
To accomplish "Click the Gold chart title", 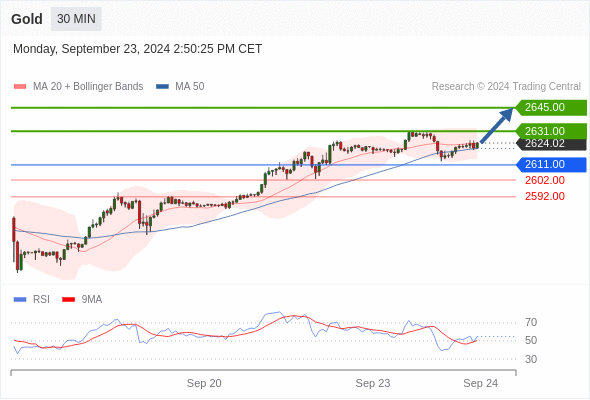I will point(27,19).
